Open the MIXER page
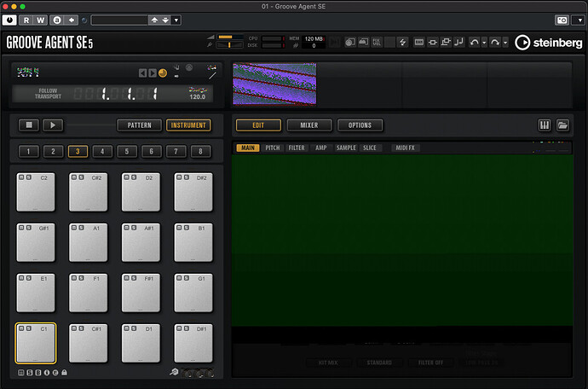Viewport: 588px width, 389px height. click(x=309, y=125)
